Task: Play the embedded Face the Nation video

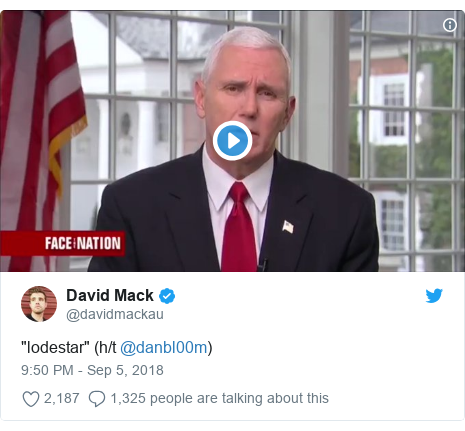Action: tap(232, 141)
